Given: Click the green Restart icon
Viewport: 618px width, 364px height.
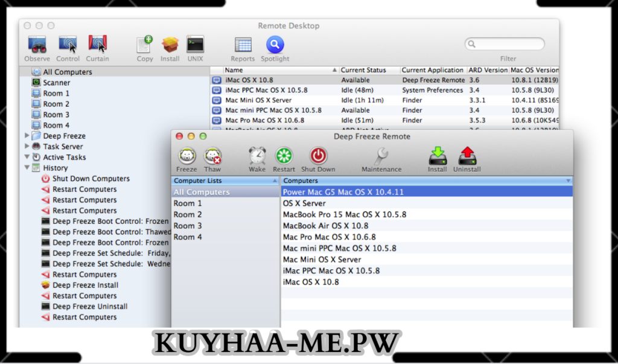Looking at the screenshot, I should (284, 156).
